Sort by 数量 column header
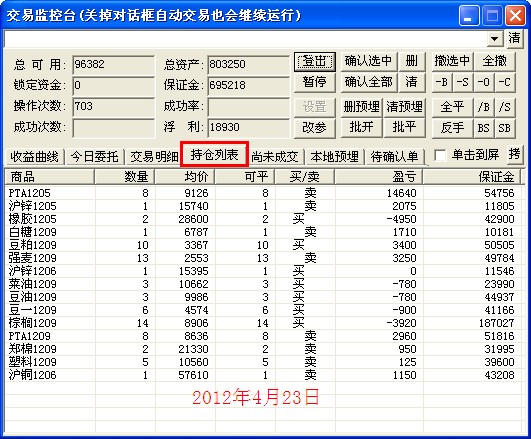Viewport: 531px width, 439px height. click(125, 177)
